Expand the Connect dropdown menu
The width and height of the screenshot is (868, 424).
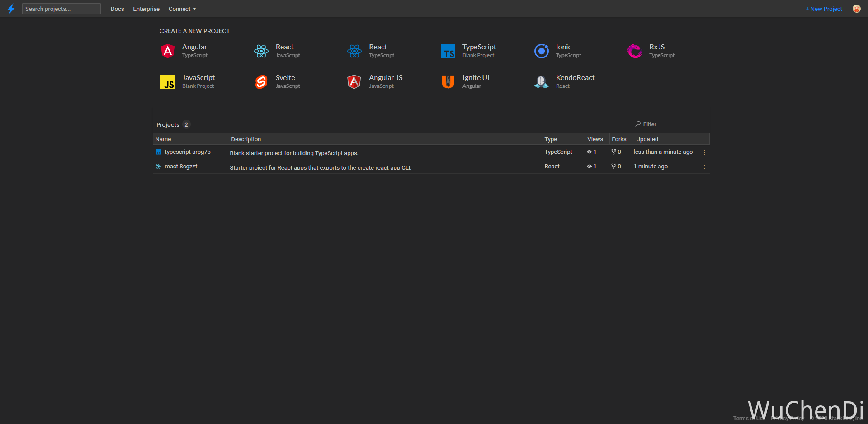(x=182, y=9)
